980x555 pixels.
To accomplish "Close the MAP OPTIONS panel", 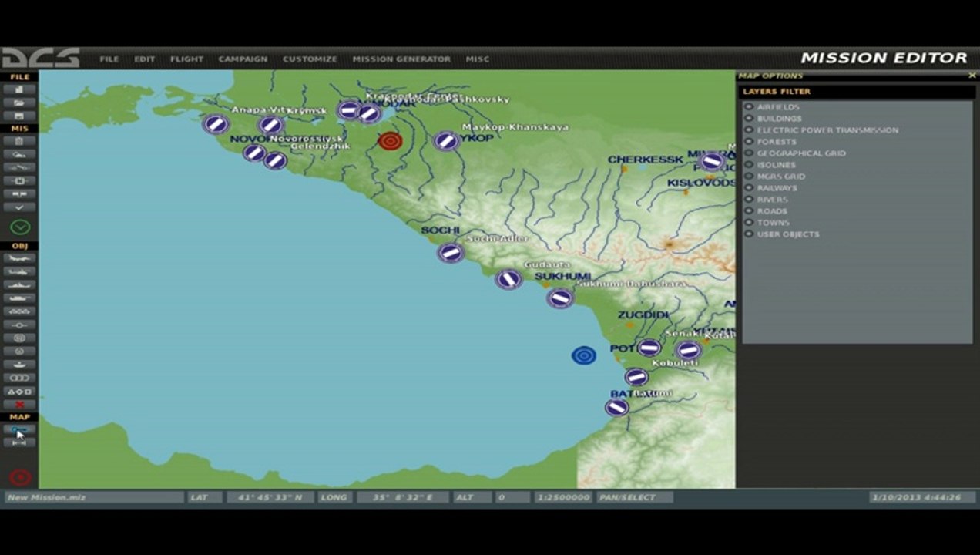I will (972, 76).
